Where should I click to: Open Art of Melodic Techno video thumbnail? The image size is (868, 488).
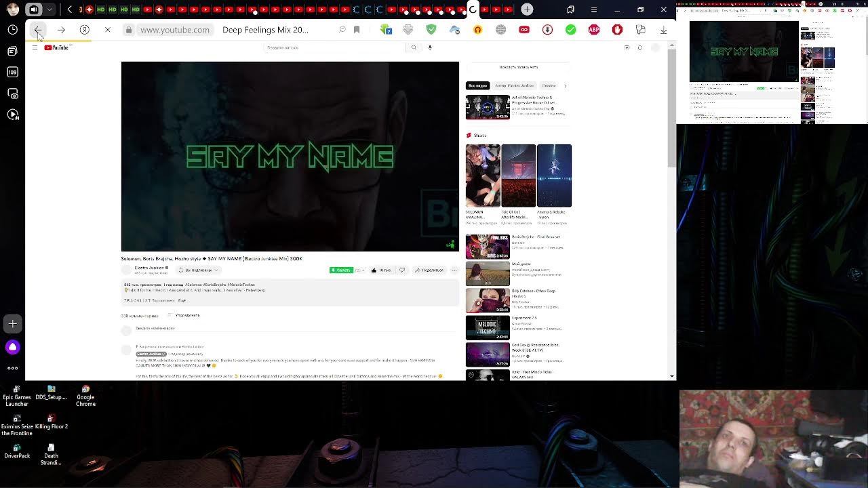[x=488, y=107]
